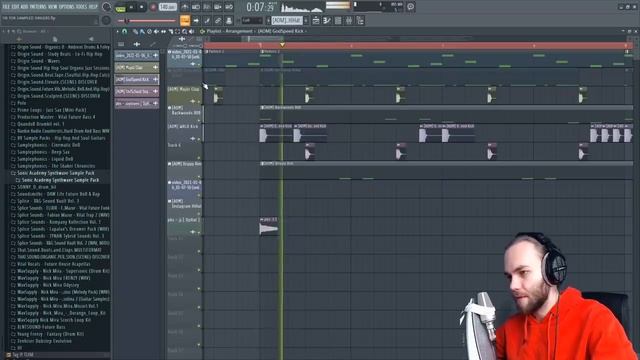Open the TOOLS menu
The height and width of the screenshot is (360, 640).
click(x=82, y=7)
